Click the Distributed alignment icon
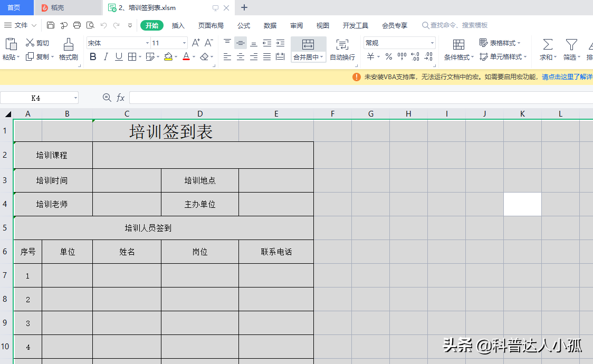 click(280, 56)
